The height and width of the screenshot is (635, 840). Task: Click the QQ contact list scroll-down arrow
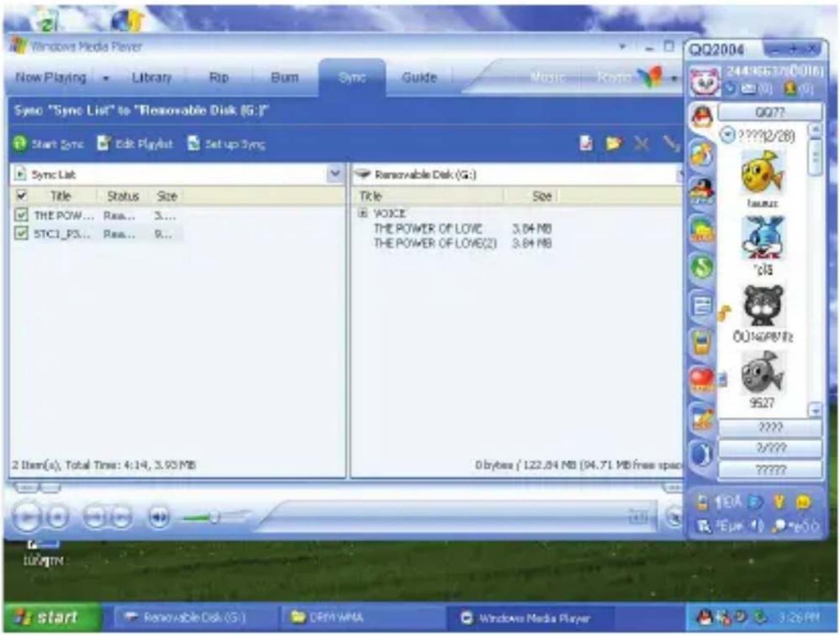(814, 410)
